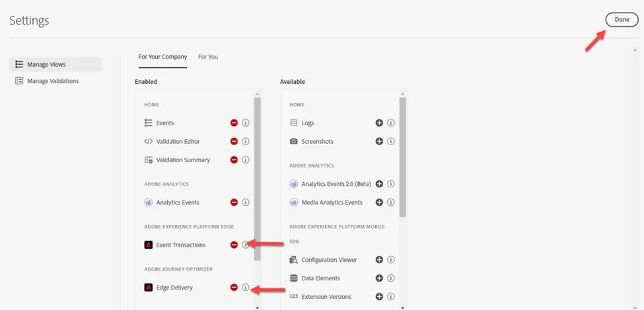644x310 pixels.
Task: Select the Validation Summary label
Action: (x=183, y=160)
